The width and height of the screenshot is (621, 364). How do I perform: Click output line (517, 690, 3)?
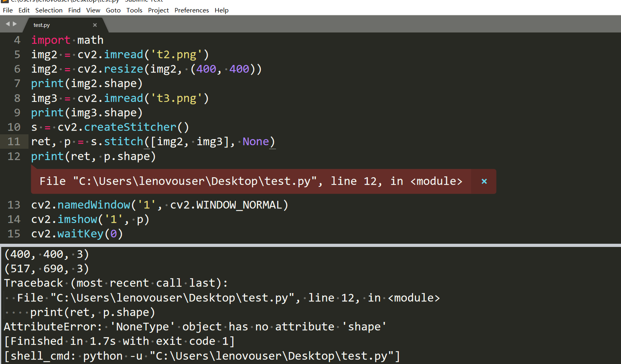click(47, 269)
